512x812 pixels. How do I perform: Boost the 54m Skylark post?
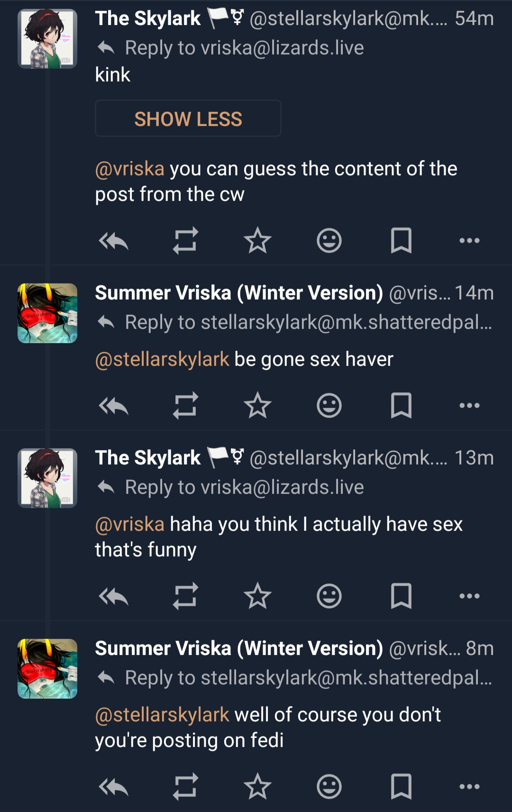click(x=185, y=241)
